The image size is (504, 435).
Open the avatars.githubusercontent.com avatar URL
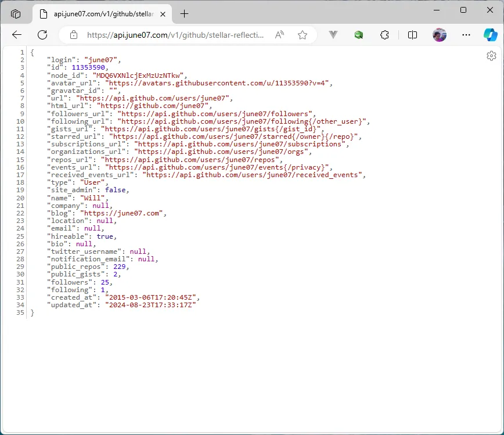coord(217,83)
